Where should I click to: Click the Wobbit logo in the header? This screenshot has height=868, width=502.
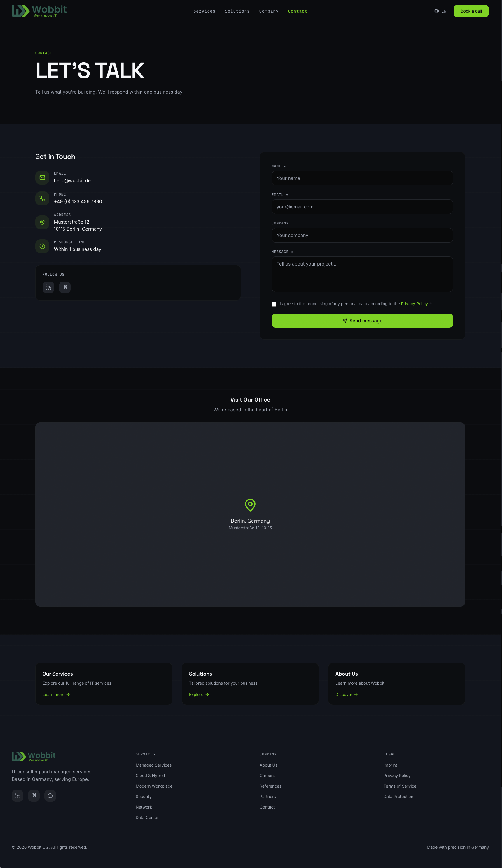39,11
